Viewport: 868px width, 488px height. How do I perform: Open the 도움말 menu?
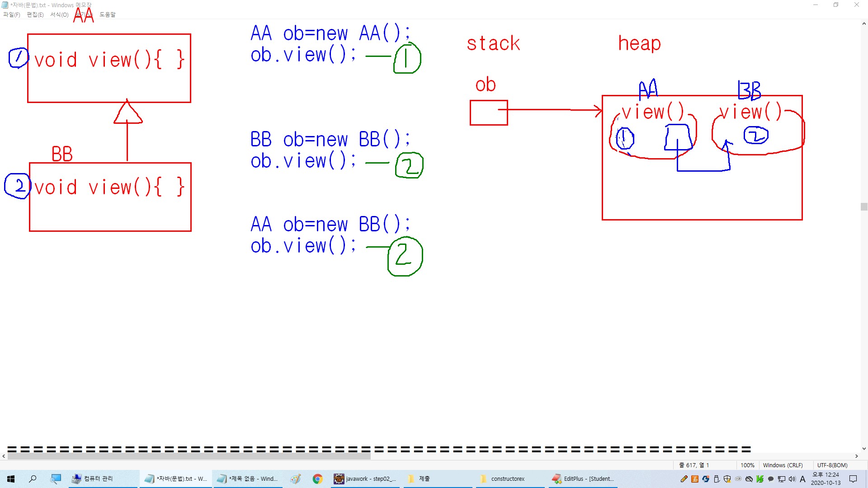click(x=108, y=14)
